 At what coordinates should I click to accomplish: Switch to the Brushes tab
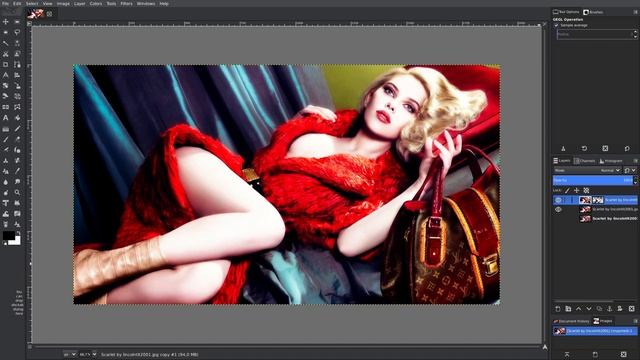[x=593, y=12]
